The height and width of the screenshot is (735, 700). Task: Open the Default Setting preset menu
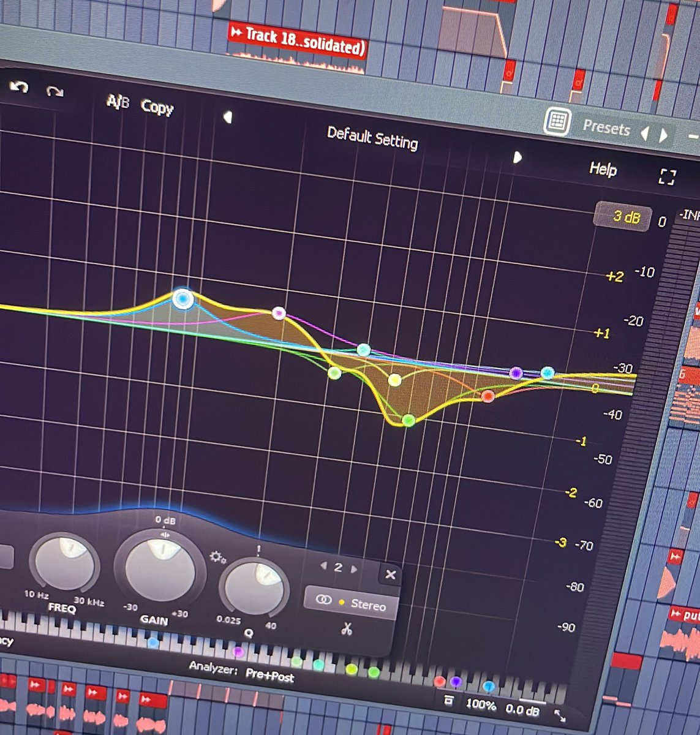coord(372,138)
